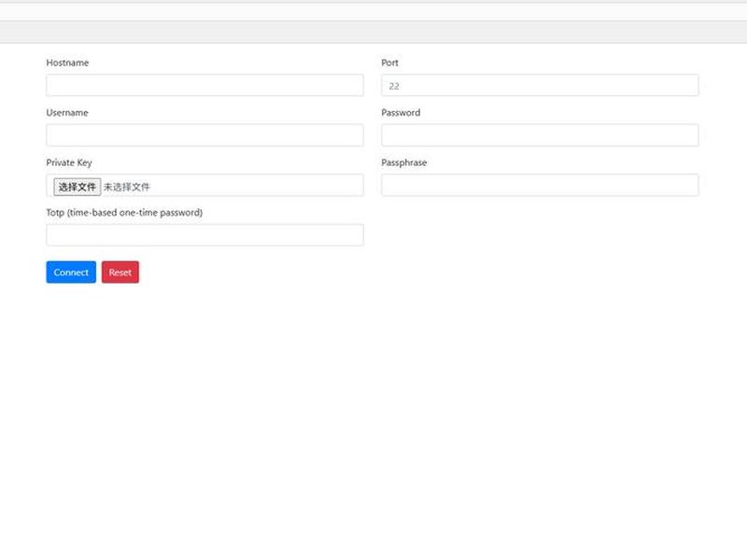747x560 pixels.
Task: Click the blue Connect button
Action: point(71,272)
